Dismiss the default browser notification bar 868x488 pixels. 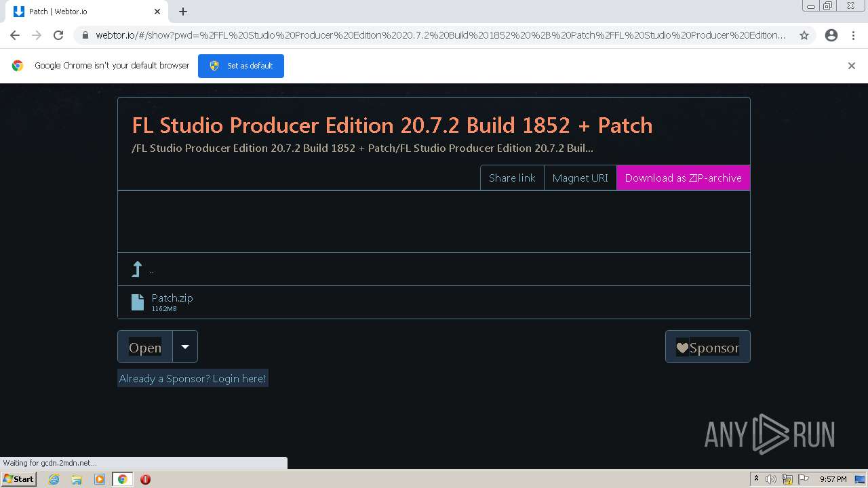pyautogui.click(x=852, y=66)
